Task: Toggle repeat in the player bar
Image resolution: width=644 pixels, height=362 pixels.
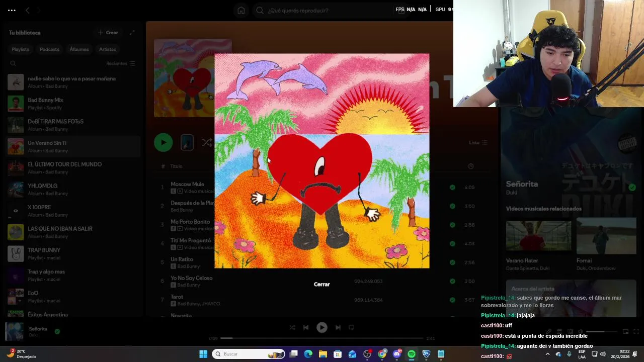Action: [x=352, y=327]
